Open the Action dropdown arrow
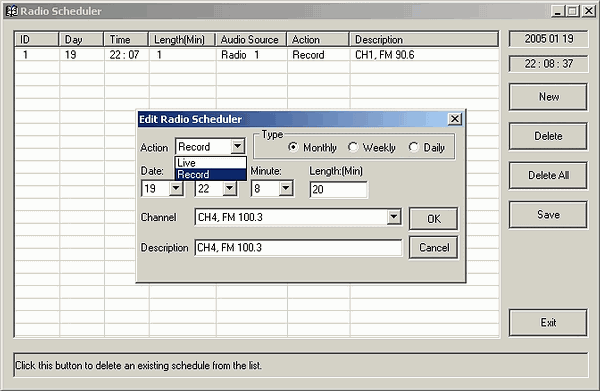This screenshot has width=600, height=391. click(238, 147)
